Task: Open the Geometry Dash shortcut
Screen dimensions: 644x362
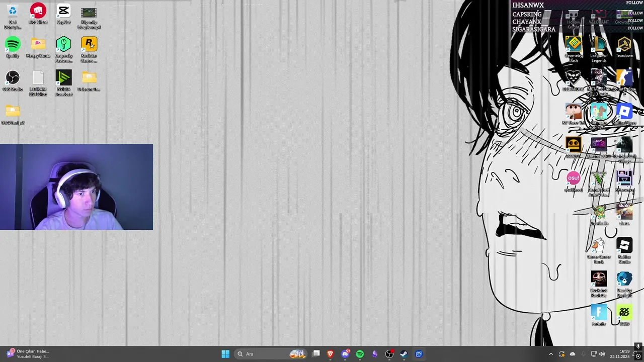Action: tap(574, 50)
